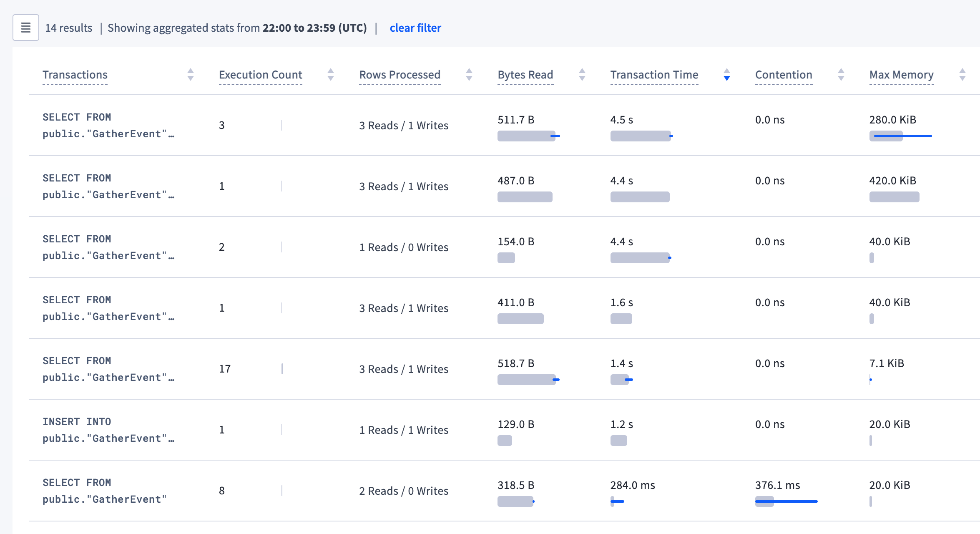
Task: Open the hamburger menu
Action: click(x=25, y=28)
